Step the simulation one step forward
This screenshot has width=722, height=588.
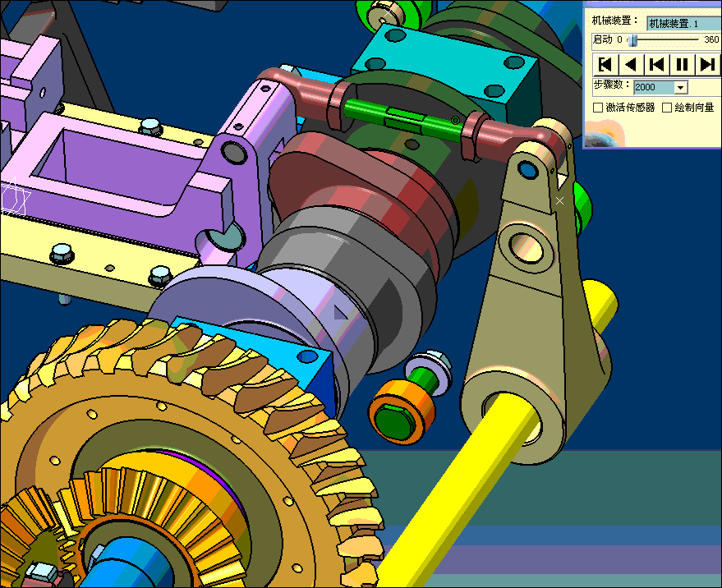pyautogui.click(x=707, y=64)
